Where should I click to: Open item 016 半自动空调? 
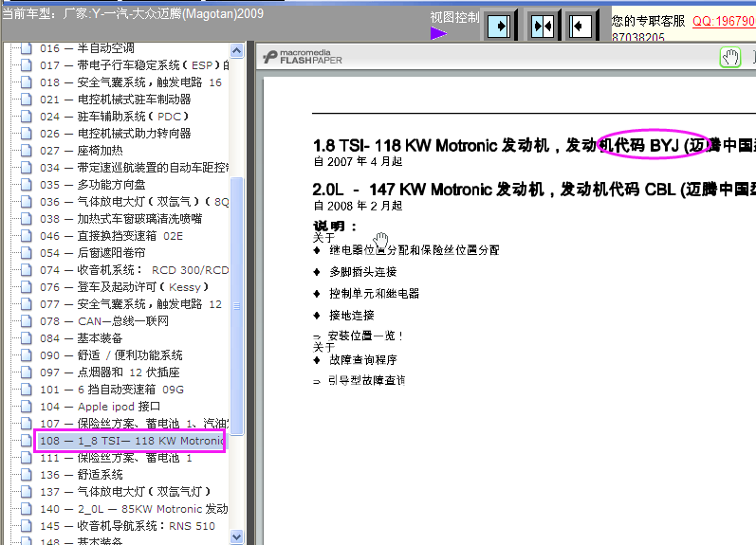click(86, 48)
